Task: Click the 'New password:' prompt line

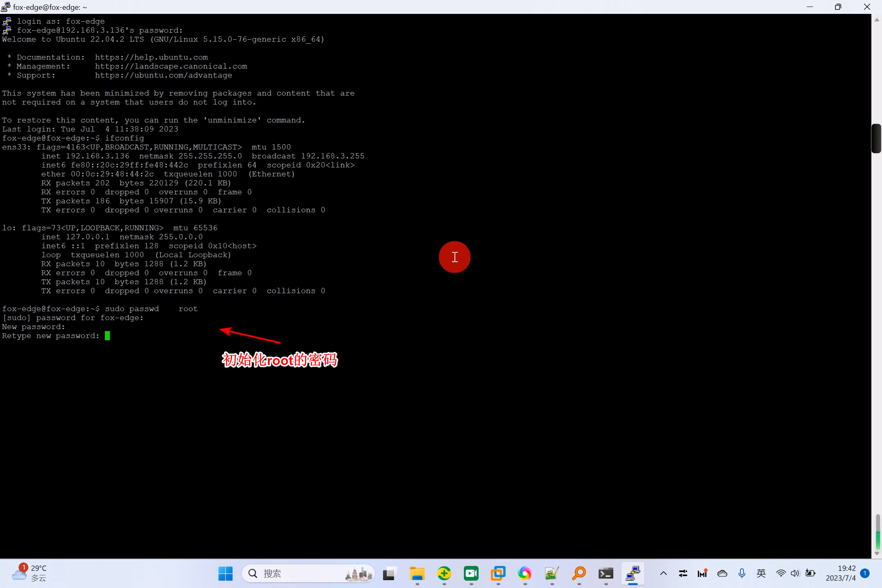Action: (x=33, y=327)
